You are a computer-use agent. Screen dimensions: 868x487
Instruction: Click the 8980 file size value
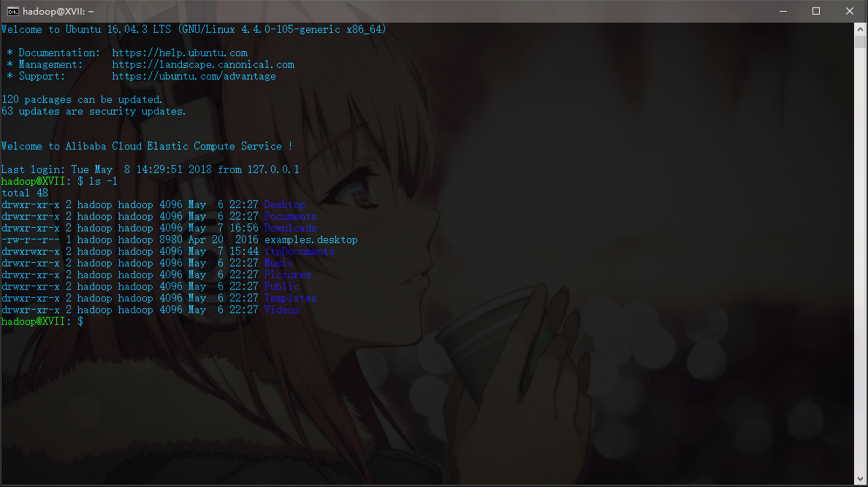(x=171, y=239)
